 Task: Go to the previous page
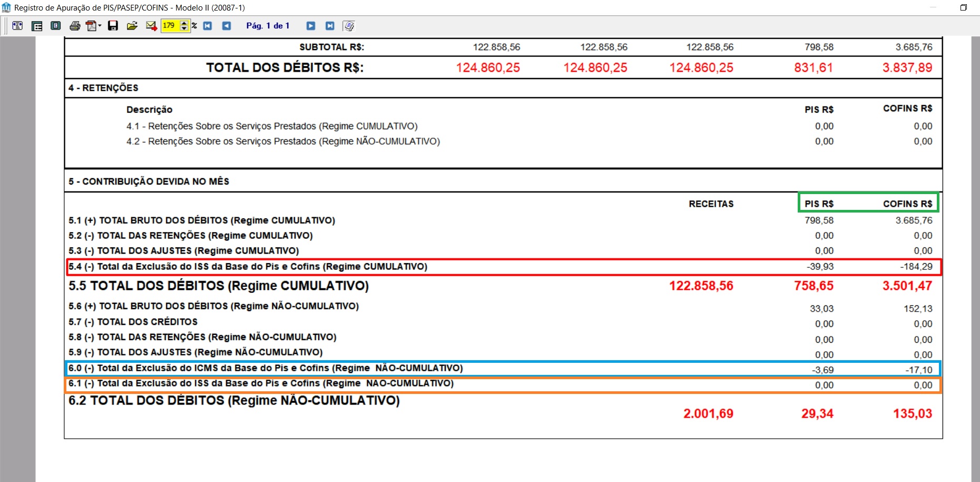click(x=227, y=26)
